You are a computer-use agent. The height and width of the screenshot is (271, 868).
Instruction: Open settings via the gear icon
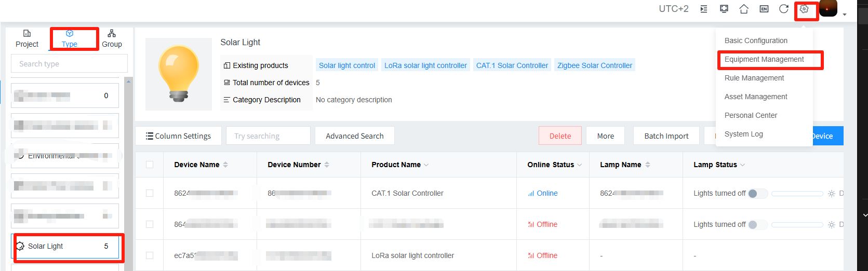804,9
